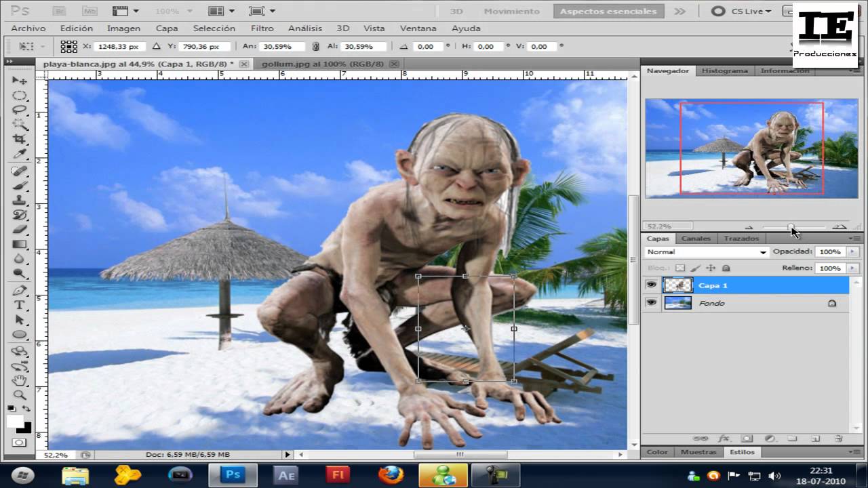Viewport: 868px width, 488px height.
Task: Select the 3D Rotate tool
Action: (20, 351)
